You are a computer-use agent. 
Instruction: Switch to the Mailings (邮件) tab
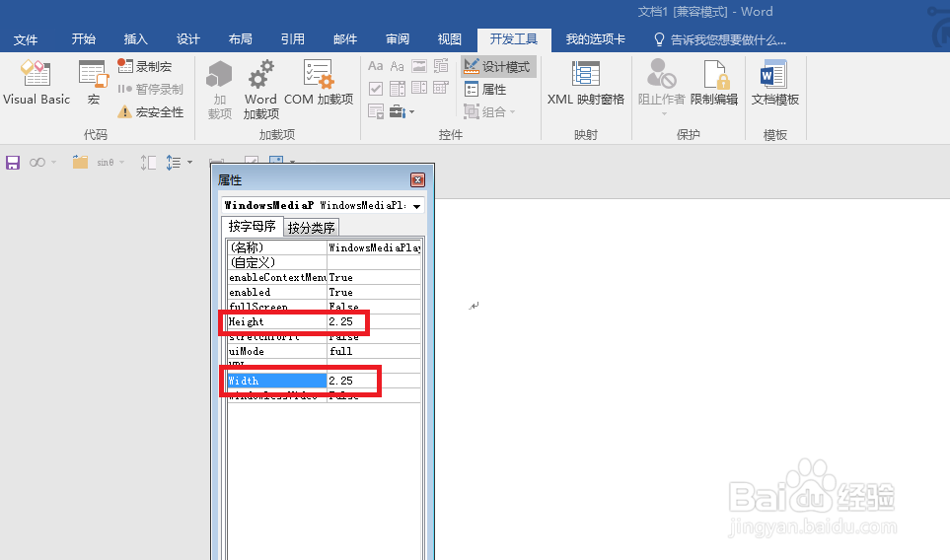coord(345,39)
